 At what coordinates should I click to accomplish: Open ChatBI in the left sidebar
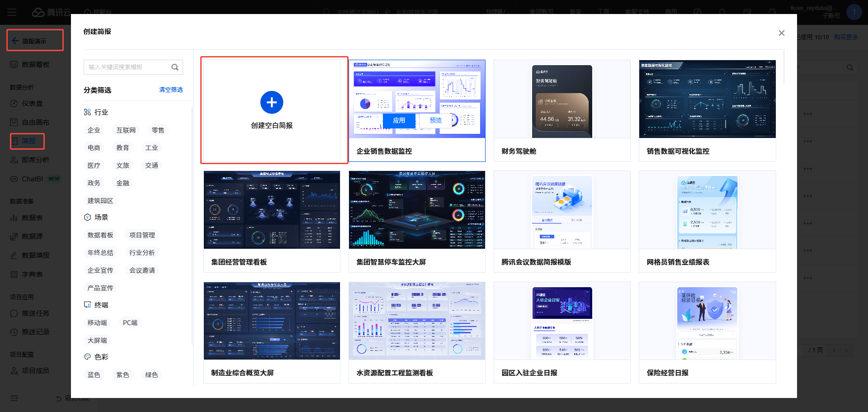coord(33,179)
